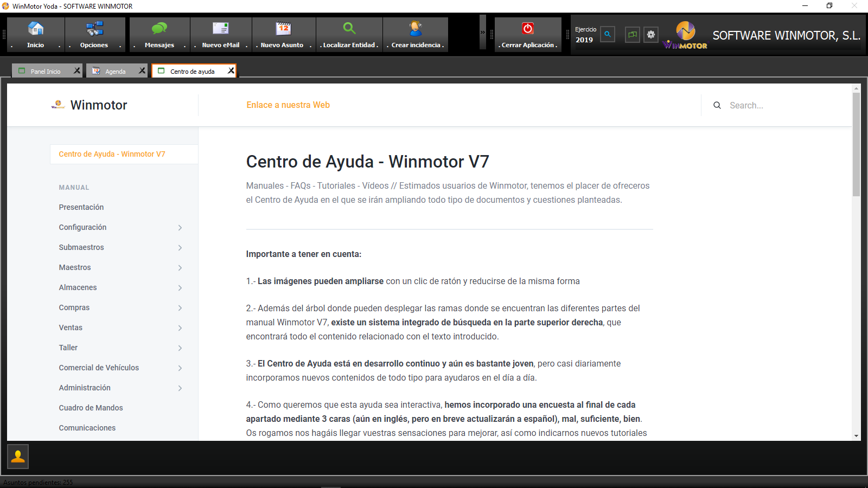Expand the Administración chevron
The height and width of the screenshot is (488, 868).
tap(180, 388)
